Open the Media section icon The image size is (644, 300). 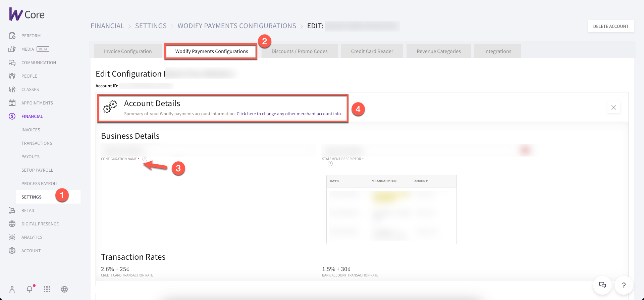coord(12,49)
